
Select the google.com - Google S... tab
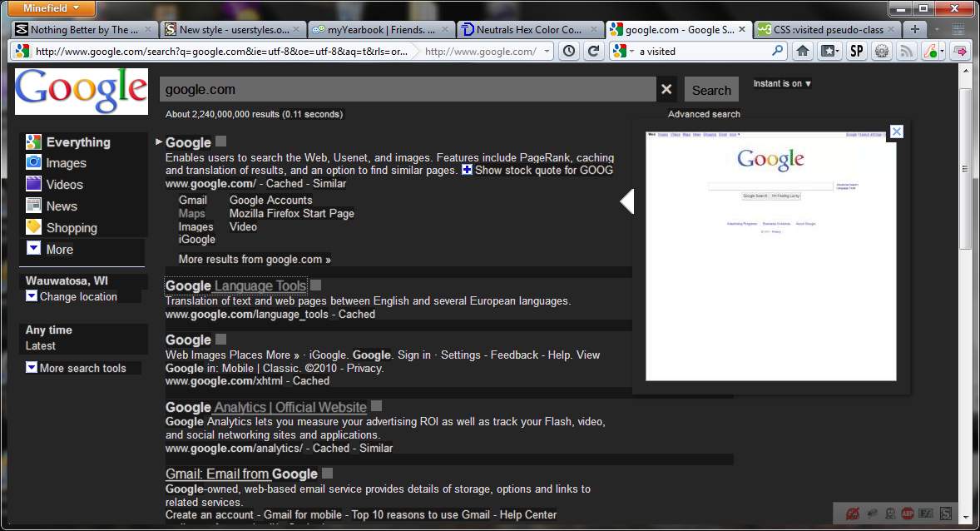tap(679, 29)
